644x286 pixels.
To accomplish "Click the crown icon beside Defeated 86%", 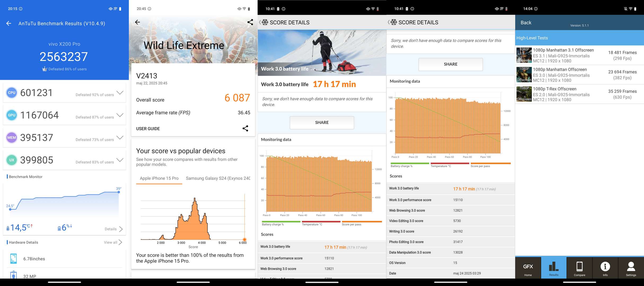I will tap(45, 69).
